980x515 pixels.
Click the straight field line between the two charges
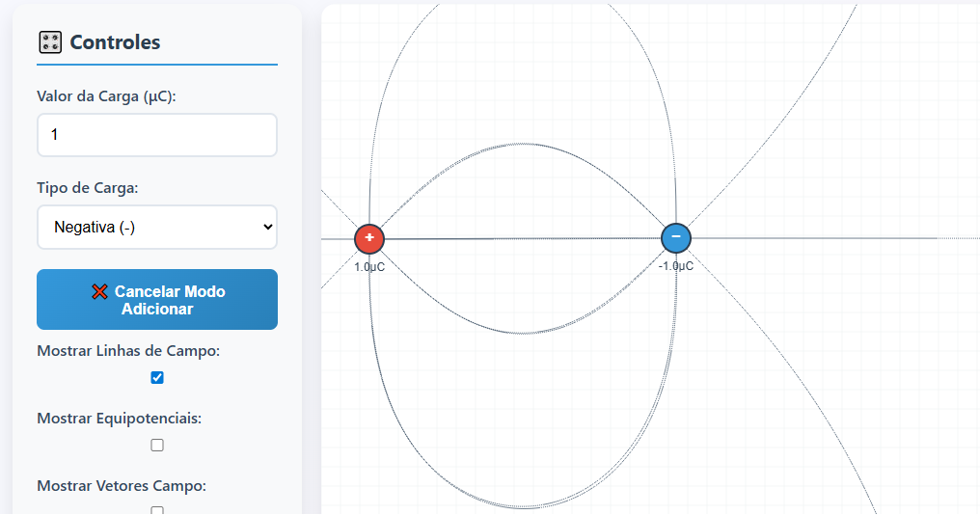[523, 238]
